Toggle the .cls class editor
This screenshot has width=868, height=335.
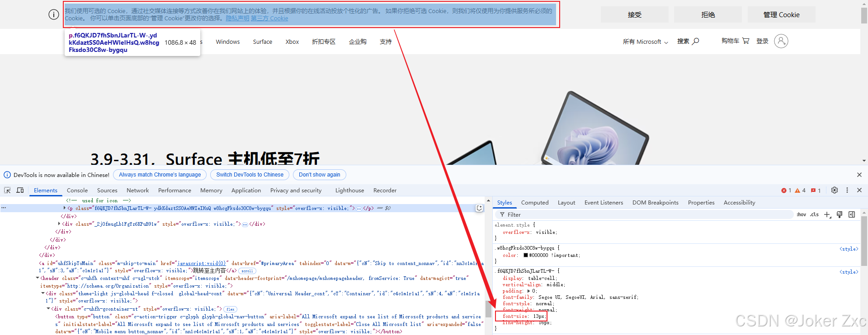[x=814, y=214]
